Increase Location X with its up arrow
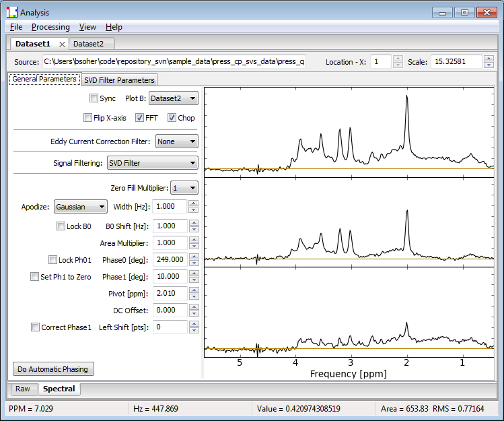Viewport: 504px width, 421px height. [398, 59]
